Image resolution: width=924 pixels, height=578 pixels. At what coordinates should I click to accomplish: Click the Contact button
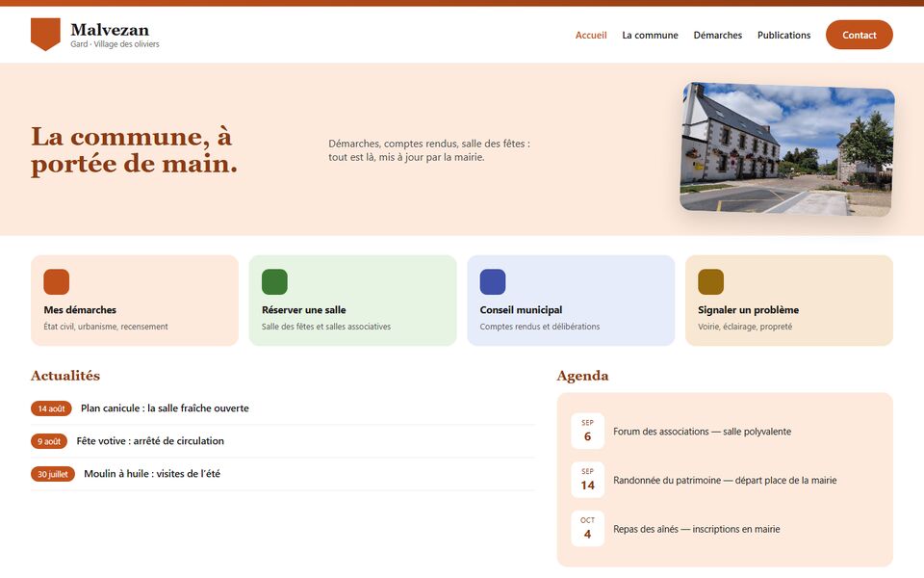pos(860,35)
